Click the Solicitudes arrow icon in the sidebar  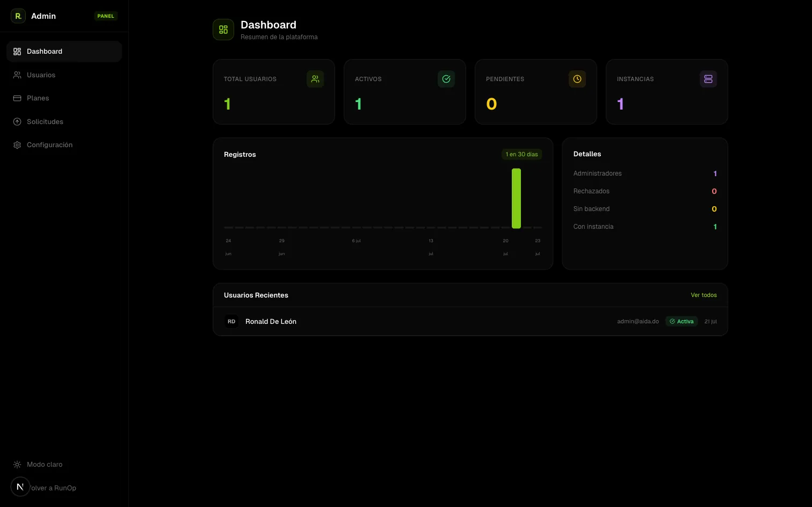click(x=17, y=122)
